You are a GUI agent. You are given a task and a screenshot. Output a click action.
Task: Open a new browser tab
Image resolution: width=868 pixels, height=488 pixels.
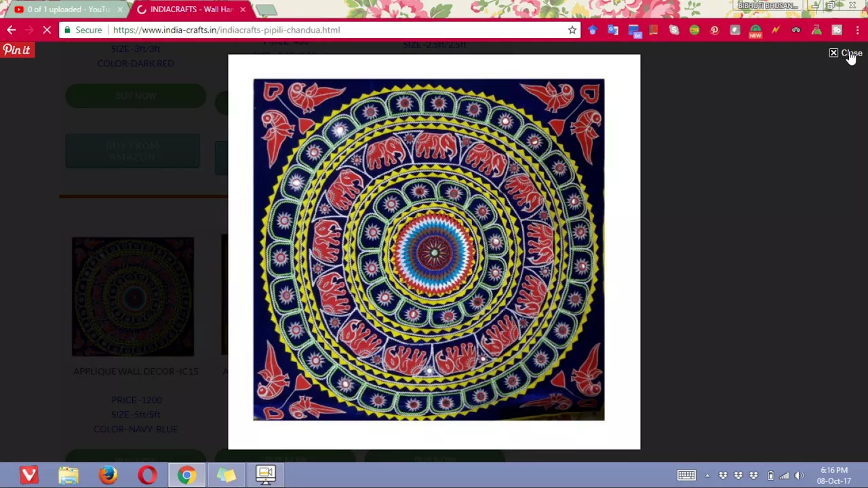[x=267, y=9]
